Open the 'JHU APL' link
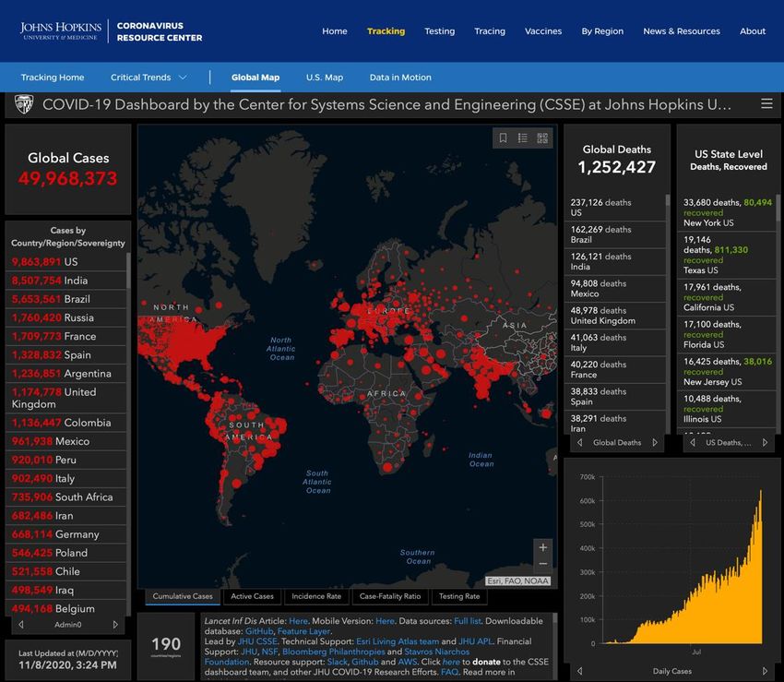784x682 pixels. pos(475,641)
